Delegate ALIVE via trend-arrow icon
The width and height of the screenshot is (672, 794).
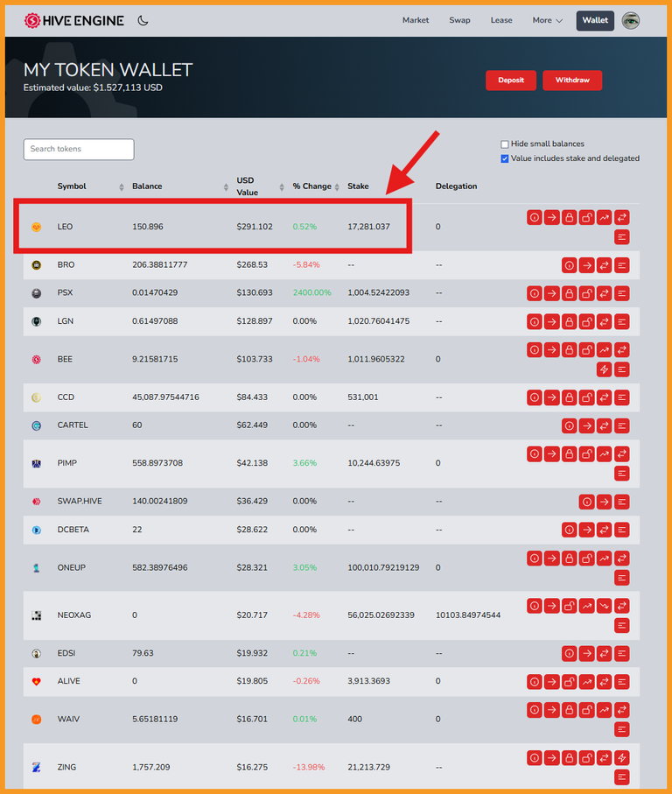[x=587, y=683]
